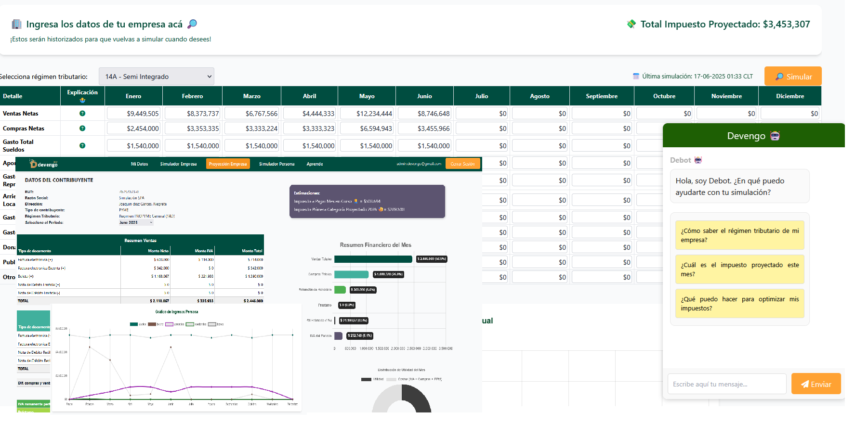Screen dimensions: 868x437
Task: Go to Simulador Empresa tab
Action: tap(178, 164)
